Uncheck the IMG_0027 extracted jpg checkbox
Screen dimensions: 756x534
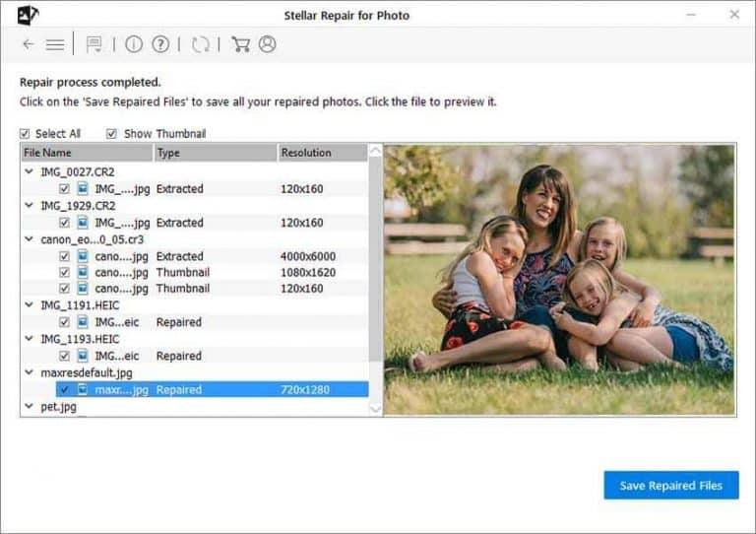[x=64, y=188]
